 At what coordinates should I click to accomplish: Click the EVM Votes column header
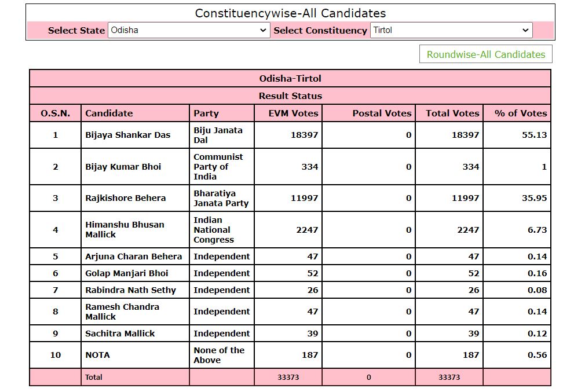point(293,113)
